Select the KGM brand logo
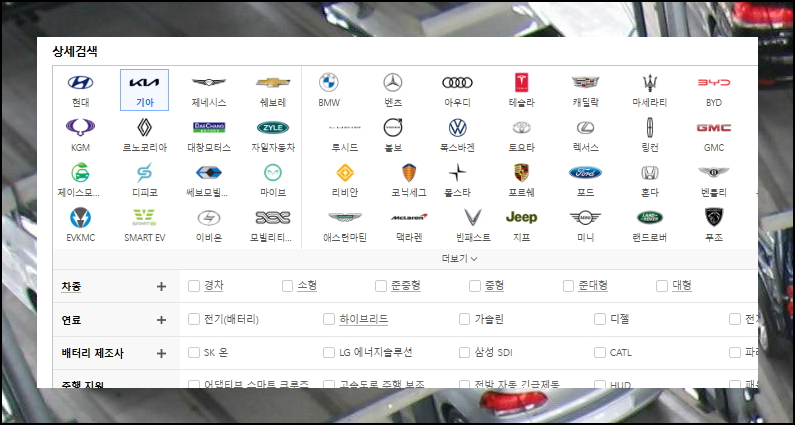Screen dimensions: 795x425 click(80, 127)
